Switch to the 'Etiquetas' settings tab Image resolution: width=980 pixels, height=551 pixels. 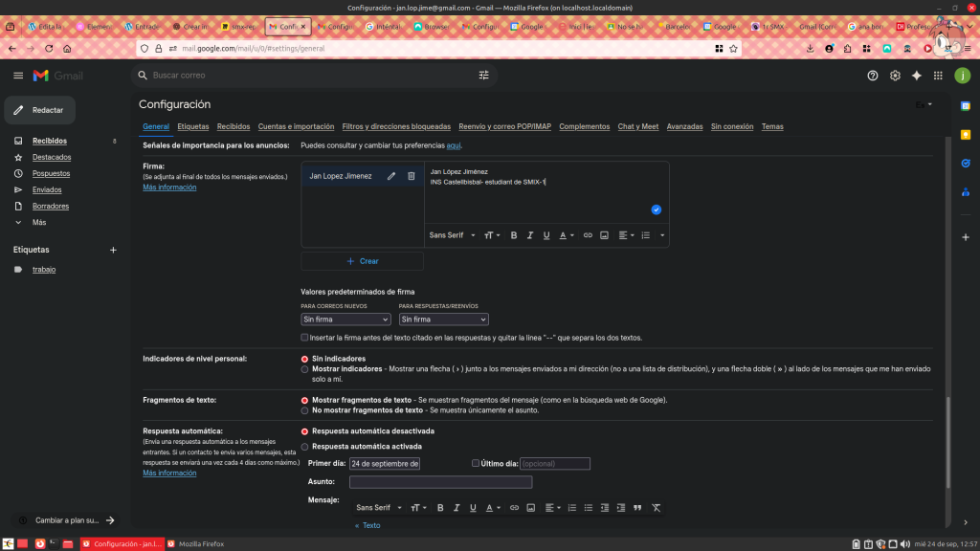click(x=192, y=126)
